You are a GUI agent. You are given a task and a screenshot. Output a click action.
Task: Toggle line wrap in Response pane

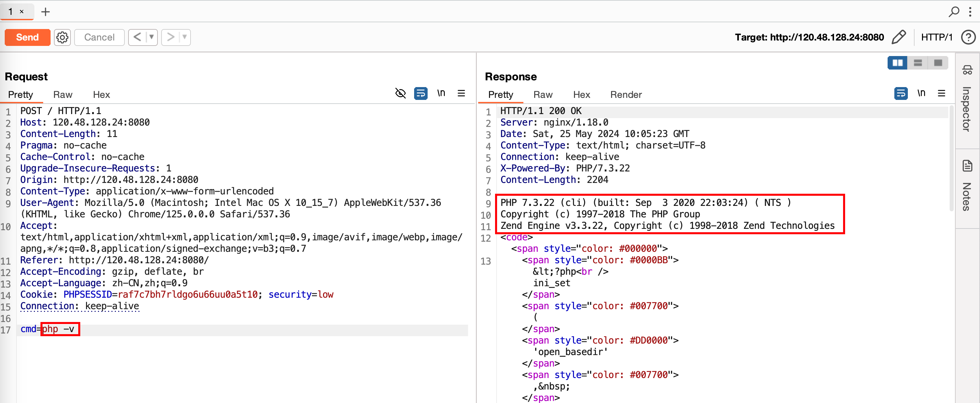click(x=900, y=93)
